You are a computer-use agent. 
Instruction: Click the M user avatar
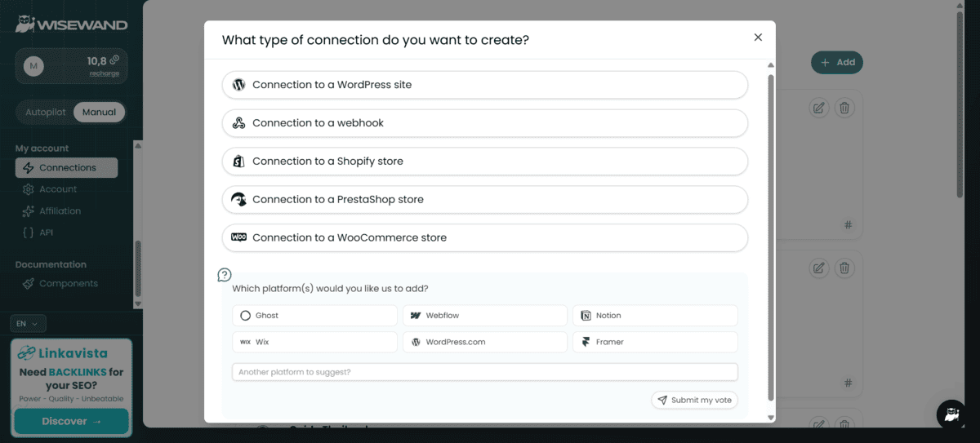point(33,66)
